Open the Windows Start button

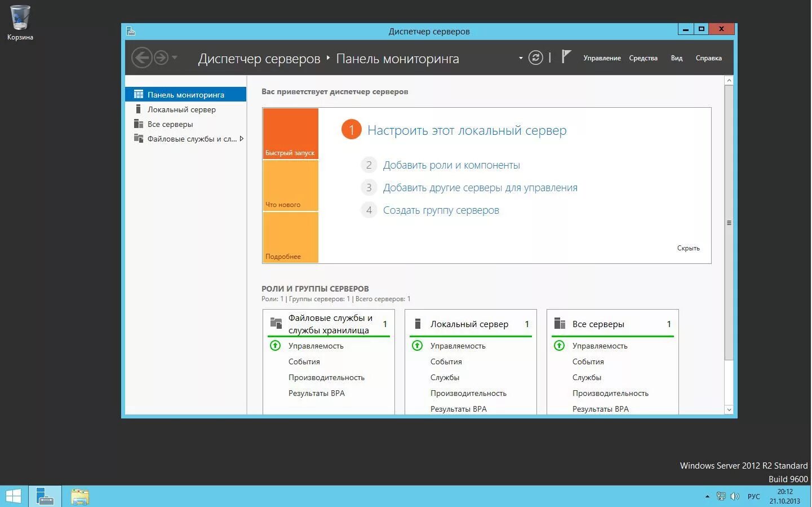13,496
